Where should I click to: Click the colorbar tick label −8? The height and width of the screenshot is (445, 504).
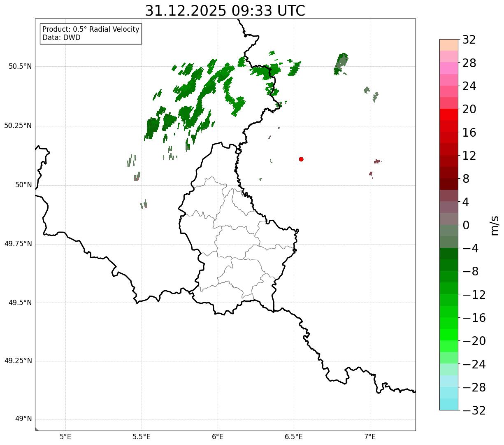click(x=470, y=271)
